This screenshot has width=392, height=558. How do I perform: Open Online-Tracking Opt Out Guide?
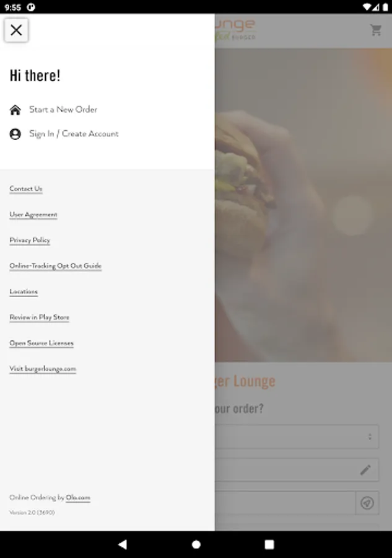[x=56, y=266]
